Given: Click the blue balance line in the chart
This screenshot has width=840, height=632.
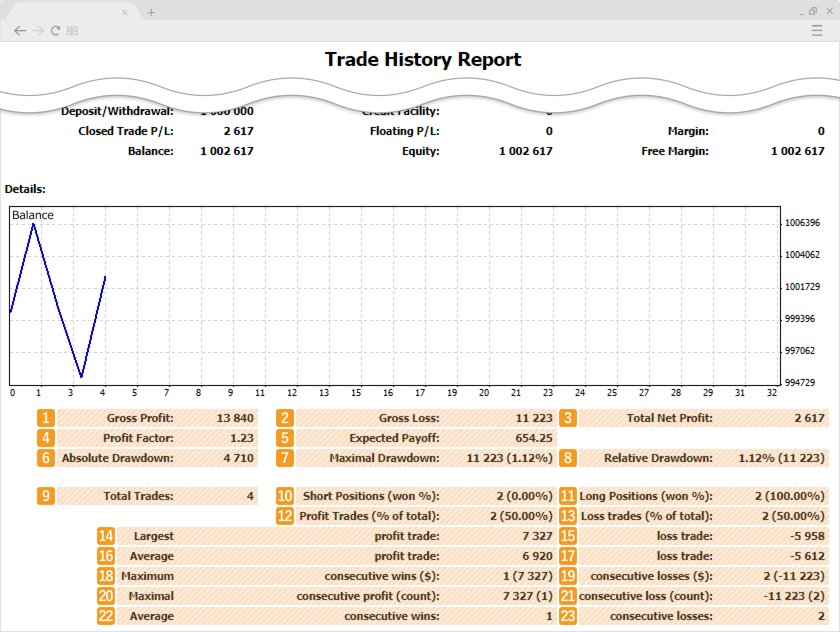Looking at the screenshot, I should point(57,300).
